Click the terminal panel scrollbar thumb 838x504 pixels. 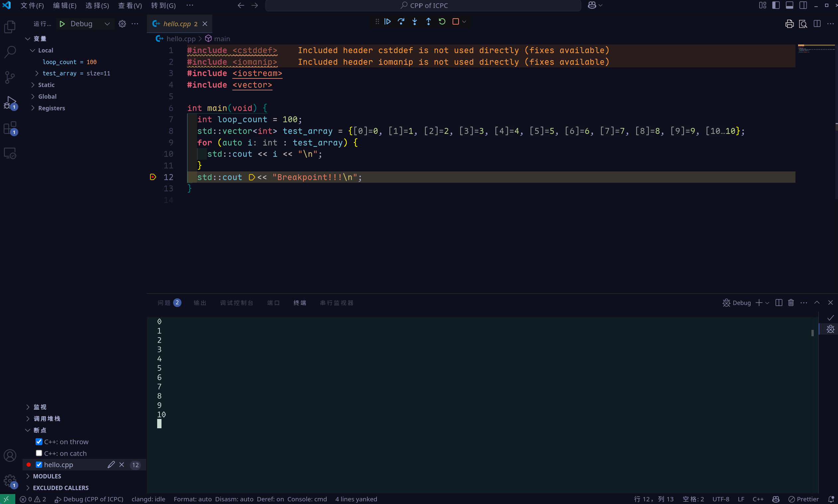(812, 333)
